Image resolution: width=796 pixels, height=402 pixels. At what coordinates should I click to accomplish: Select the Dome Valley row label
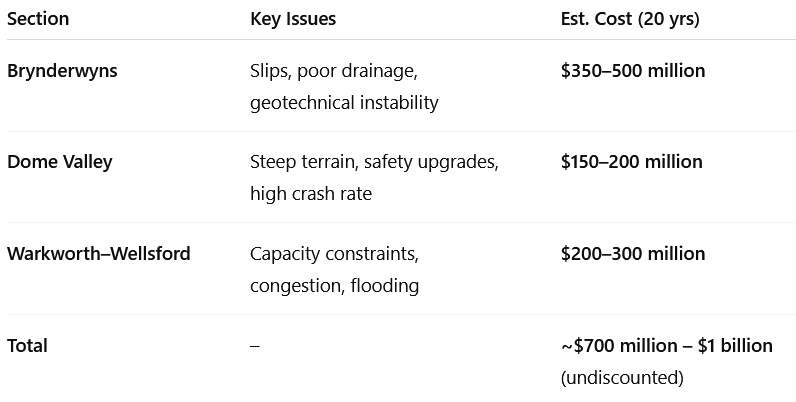click(x=59, y=162)
